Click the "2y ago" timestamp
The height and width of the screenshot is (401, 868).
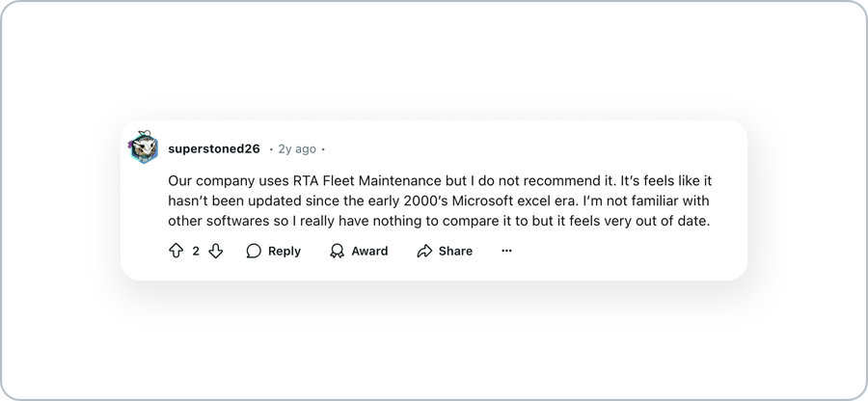point(297,148)
